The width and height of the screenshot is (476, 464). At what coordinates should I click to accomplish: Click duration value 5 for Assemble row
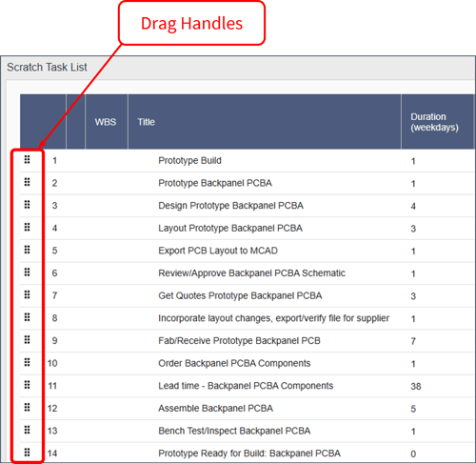click(x=413, y=409)
